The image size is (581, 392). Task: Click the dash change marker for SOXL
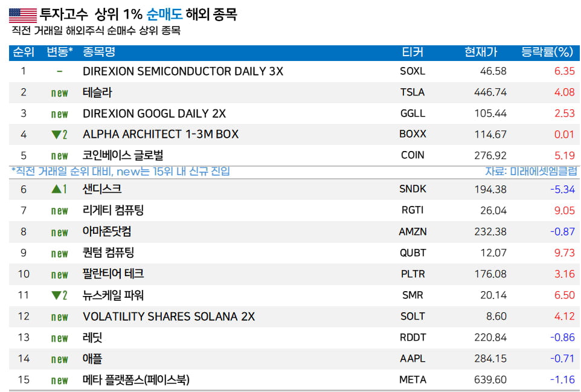click(x=59, y=71)
